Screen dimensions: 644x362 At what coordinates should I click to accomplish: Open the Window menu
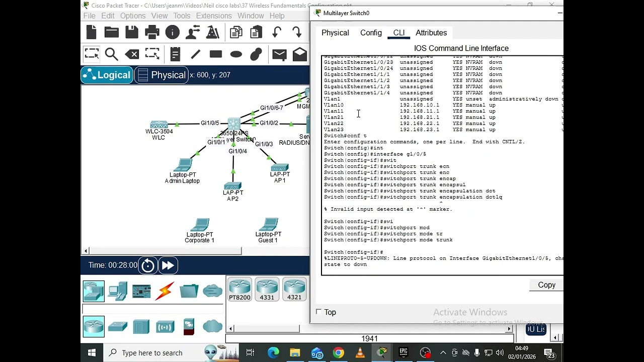coord(251,16)
